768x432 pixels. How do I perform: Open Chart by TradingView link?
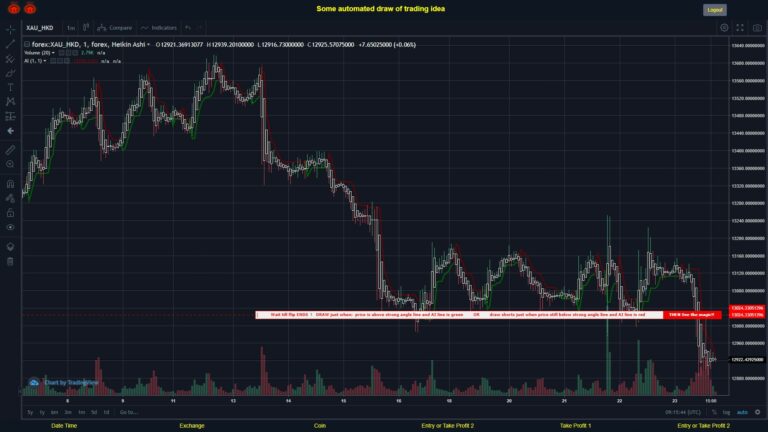tap(64, 383)
